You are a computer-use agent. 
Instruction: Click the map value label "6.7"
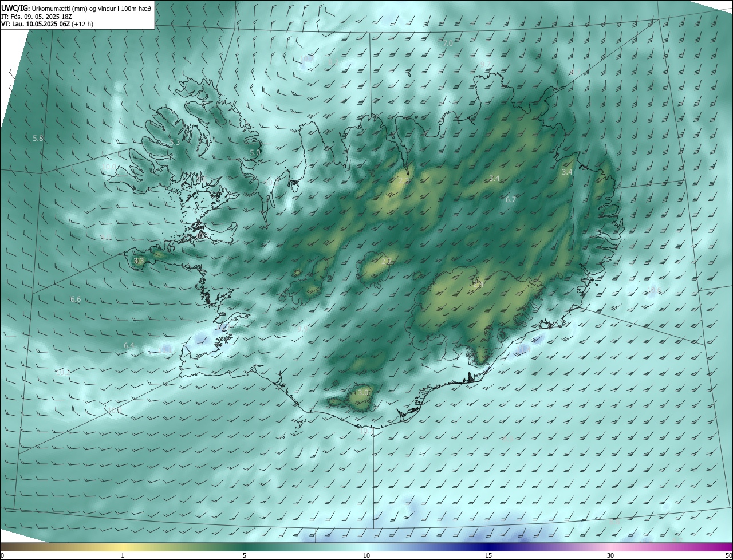point(511,200)
